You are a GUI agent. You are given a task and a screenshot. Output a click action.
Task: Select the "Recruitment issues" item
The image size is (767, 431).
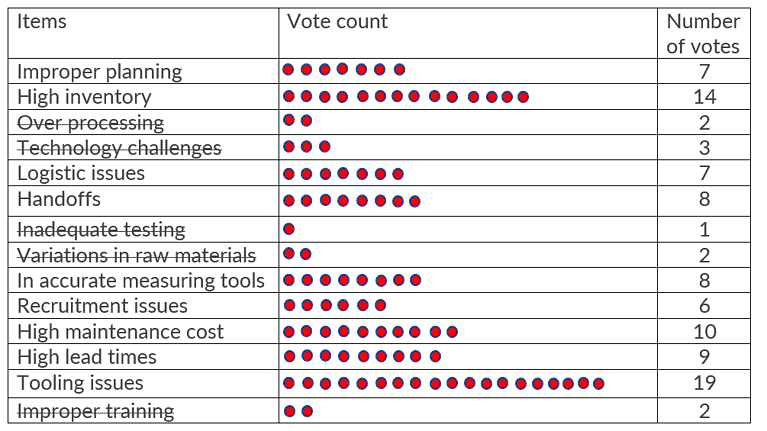[x=102, y=305]
